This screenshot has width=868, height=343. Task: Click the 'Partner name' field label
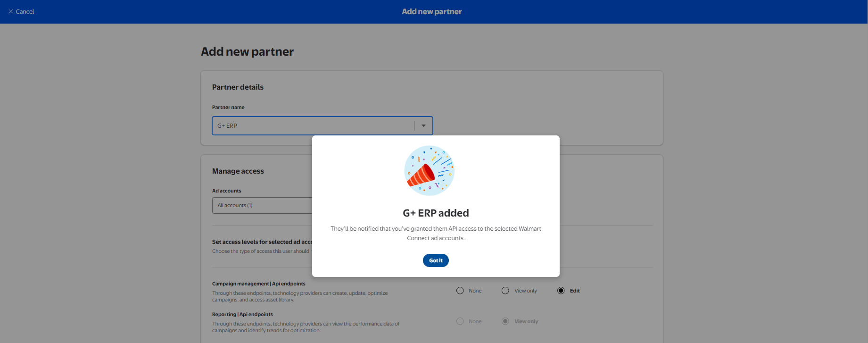(x=228, y=107)
